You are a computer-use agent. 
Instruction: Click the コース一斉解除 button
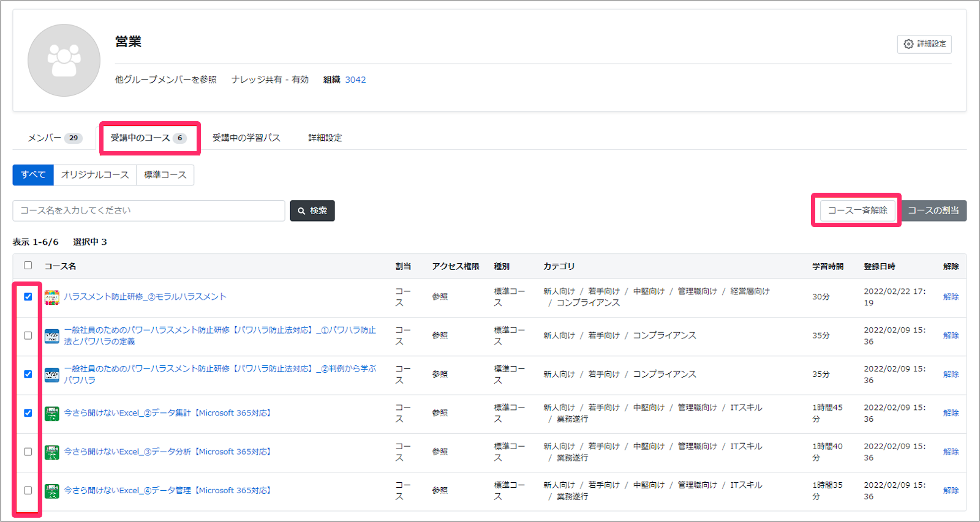click(x=858, y=211)
